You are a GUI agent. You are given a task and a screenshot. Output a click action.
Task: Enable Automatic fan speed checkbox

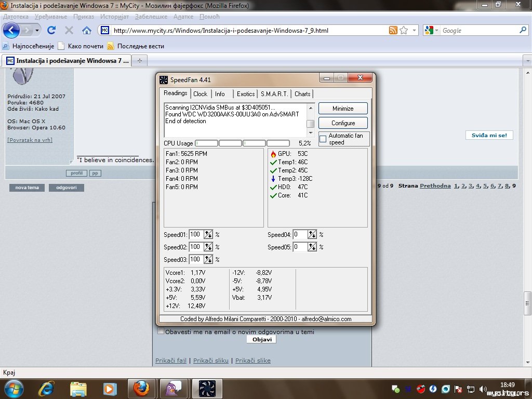(323, 139)
